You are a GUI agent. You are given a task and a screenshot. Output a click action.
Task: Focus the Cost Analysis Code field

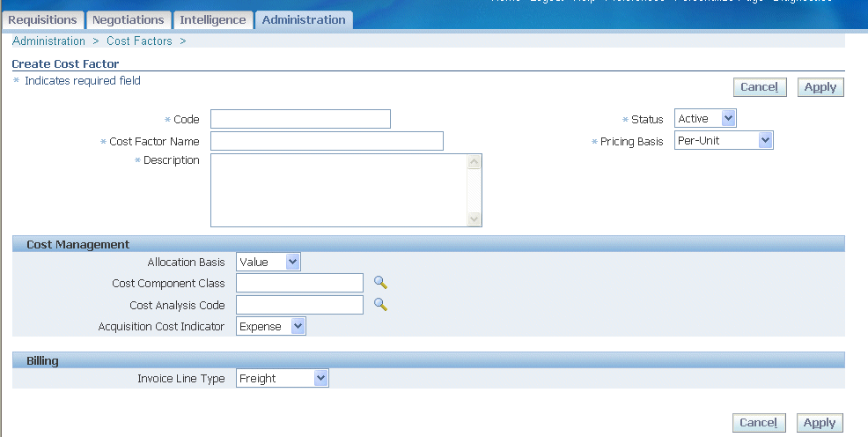click(x=299, y=305)
